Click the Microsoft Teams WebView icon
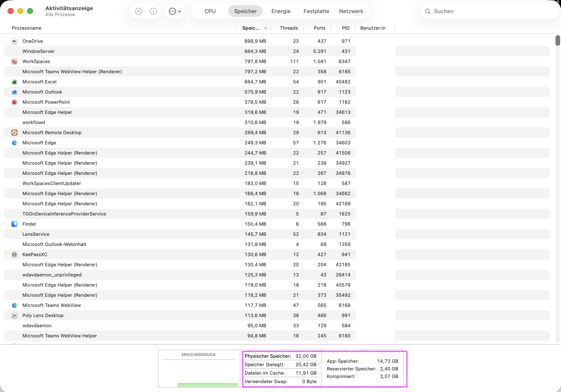This screenshot has height=392, width=561. (x=14, y=305)
